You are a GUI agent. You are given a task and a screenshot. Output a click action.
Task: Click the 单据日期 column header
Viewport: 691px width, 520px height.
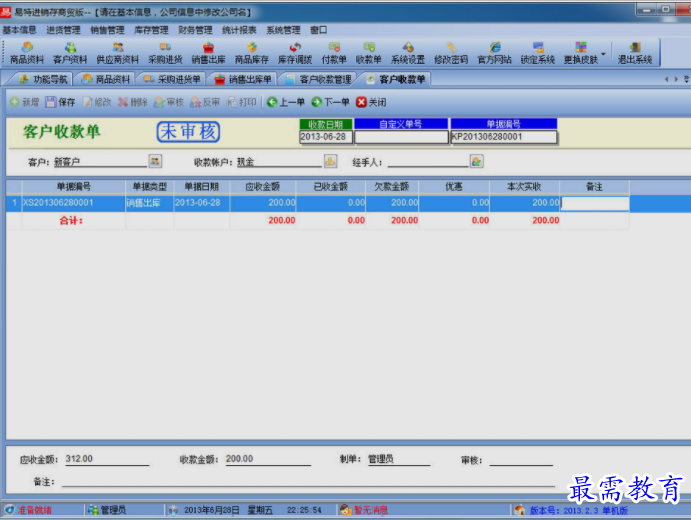201,186
